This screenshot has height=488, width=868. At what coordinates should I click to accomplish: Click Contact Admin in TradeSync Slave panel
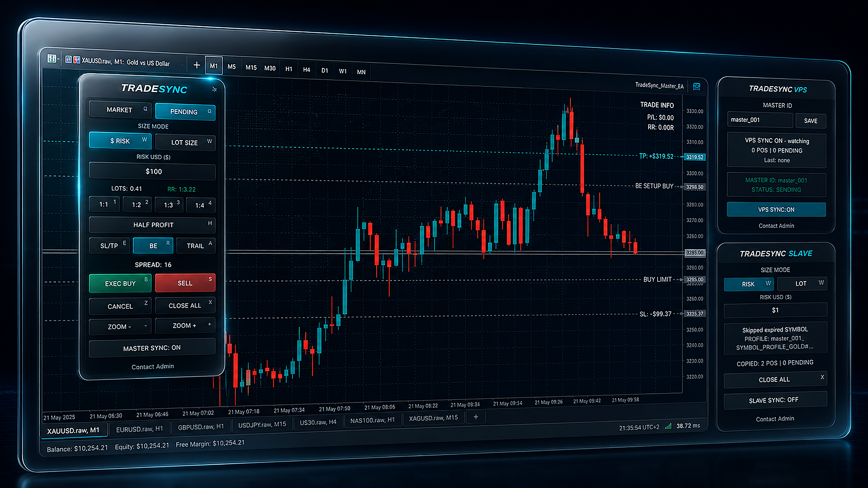tap(775, 419)
